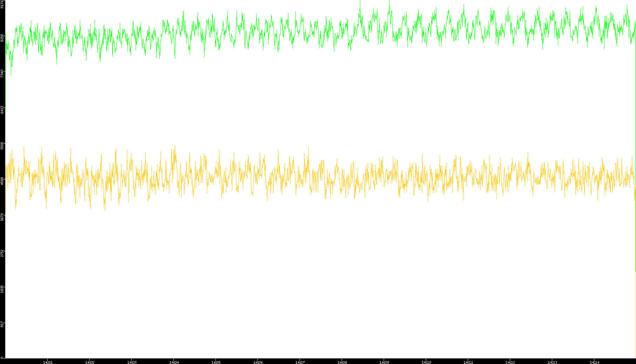The height and width of the screenshot is (364, 636).
Task: Click the 917 y-axis value
Action: tap(2, 324)
